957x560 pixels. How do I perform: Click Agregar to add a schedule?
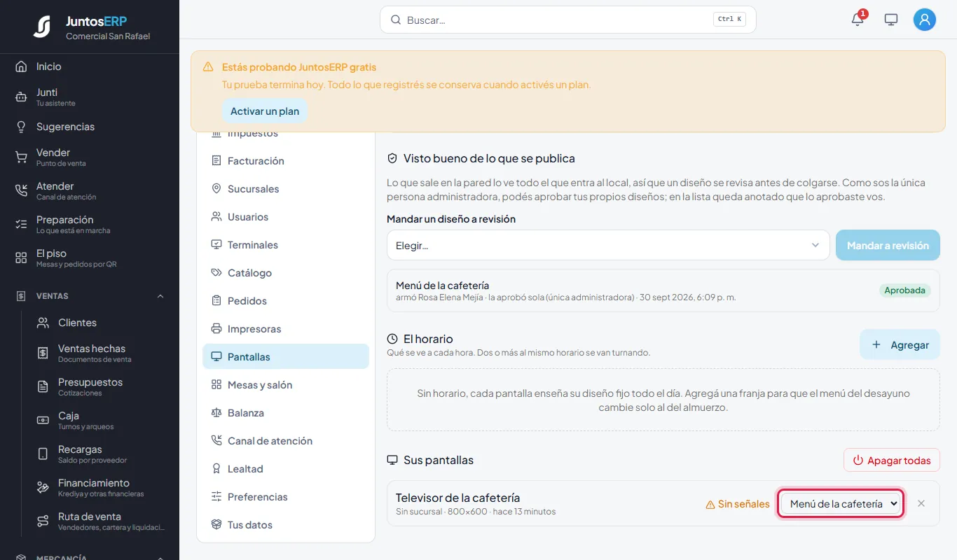pyautogui.click(x=900, y=344)
